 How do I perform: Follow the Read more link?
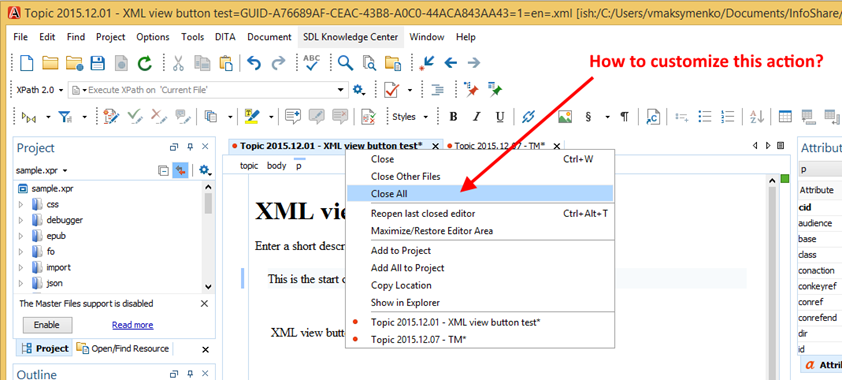tap(133, 325)
